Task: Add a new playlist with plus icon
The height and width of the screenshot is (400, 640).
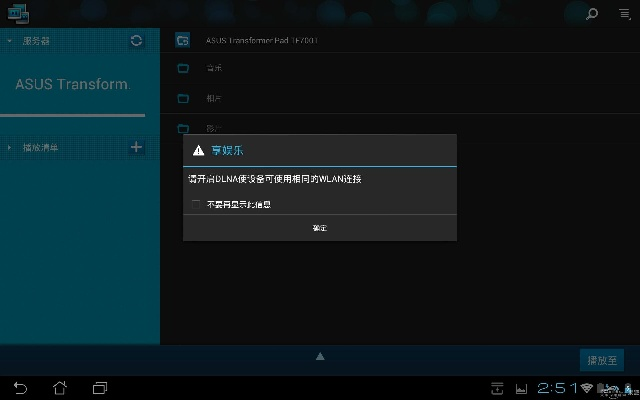Action: point(137,147)
